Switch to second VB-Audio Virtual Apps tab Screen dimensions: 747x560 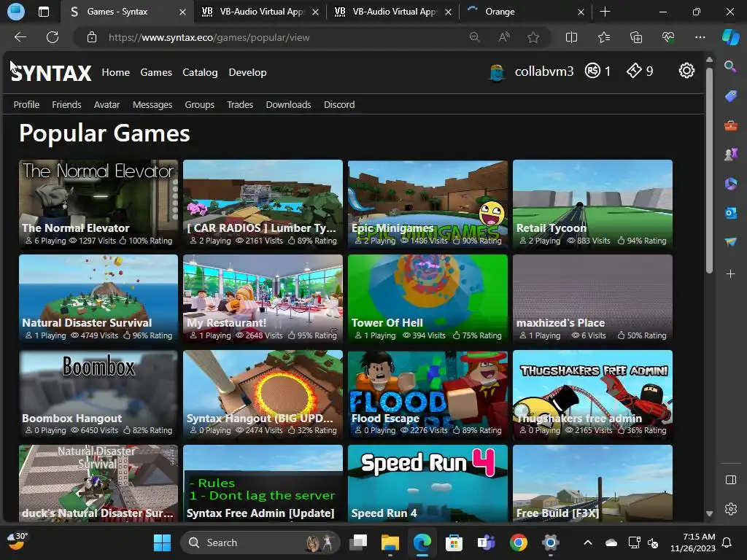click(x=393, y=12)
